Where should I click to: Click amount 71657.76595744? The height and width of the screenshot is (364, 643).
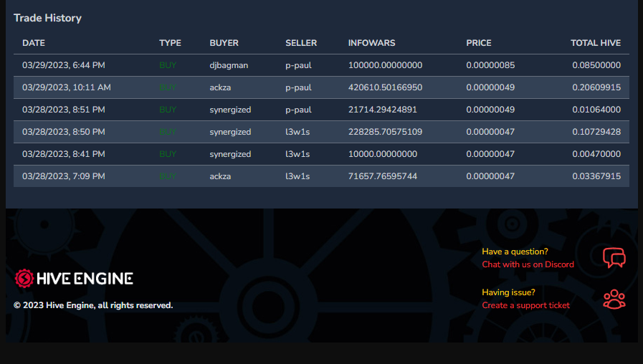[383, 176]
